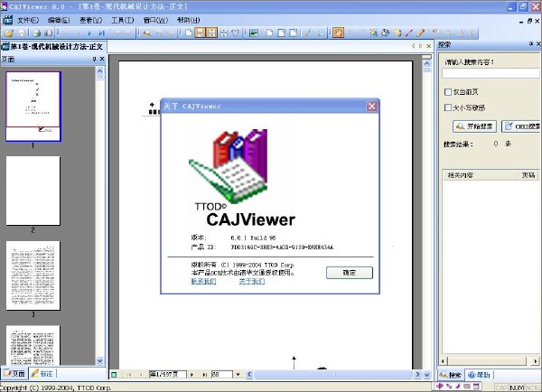Screen dimensions: 542x392
Task: Click the CAJViewer application menu icon
Action: tap(7, 20)
